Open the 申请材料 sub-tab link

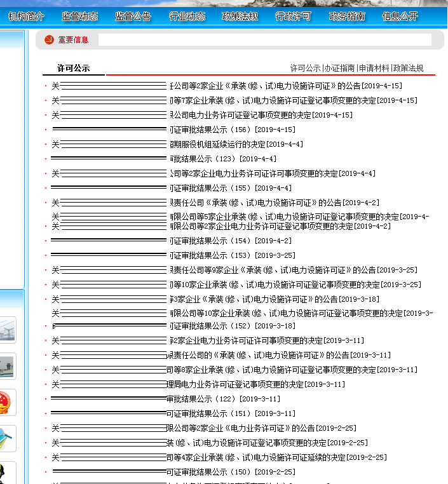pos(374,68)
